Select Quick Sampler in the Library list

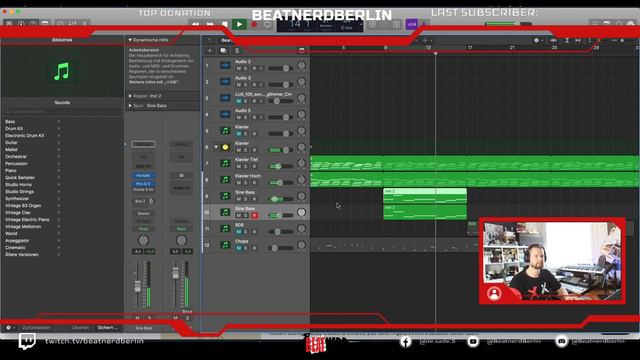pyautogui.click(x=20, y=178)
